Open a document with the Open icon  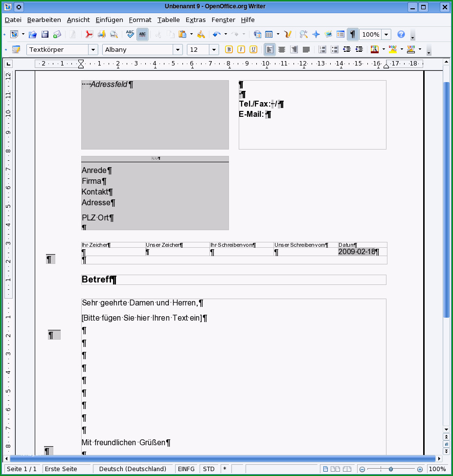coord(32,34)
